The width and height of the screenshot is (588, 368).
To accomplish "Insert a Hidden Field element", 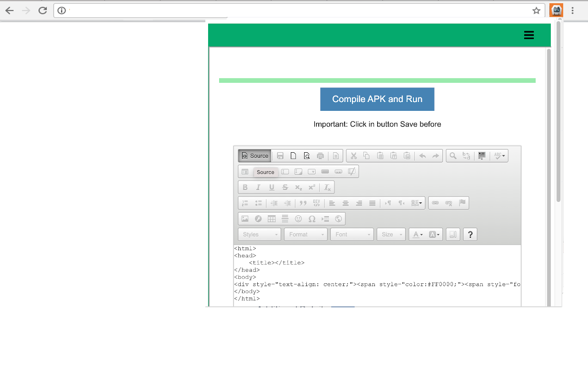I will tap(352, 172).
